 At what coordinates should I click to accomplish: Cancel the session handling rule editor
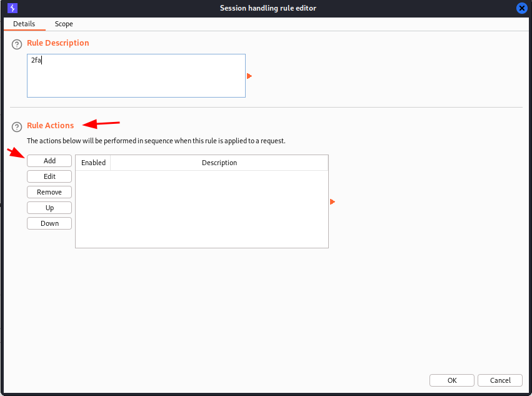[500, 380]
